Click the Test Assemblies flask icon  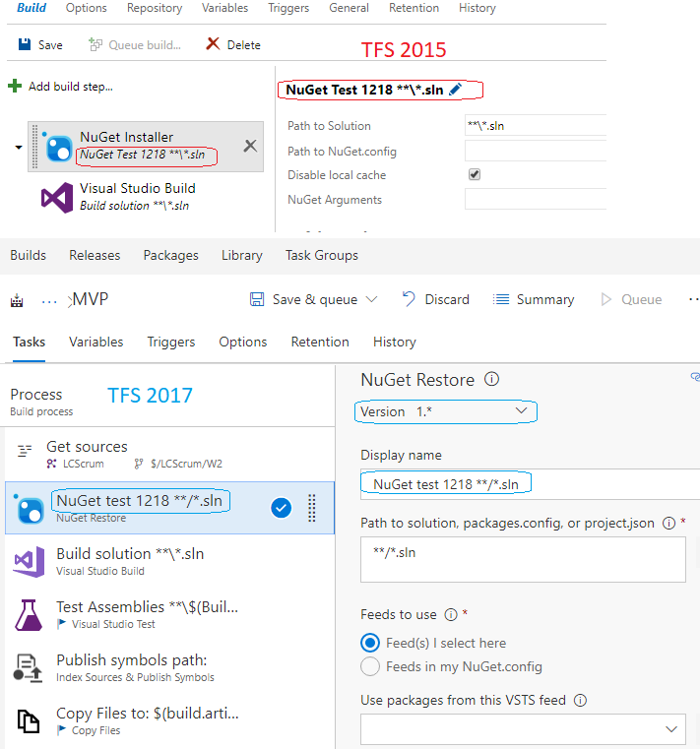(29, 615)
